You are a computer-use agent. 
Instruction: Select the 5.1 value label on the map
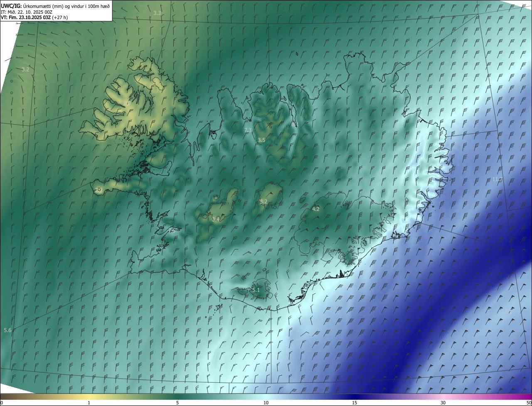256,290
